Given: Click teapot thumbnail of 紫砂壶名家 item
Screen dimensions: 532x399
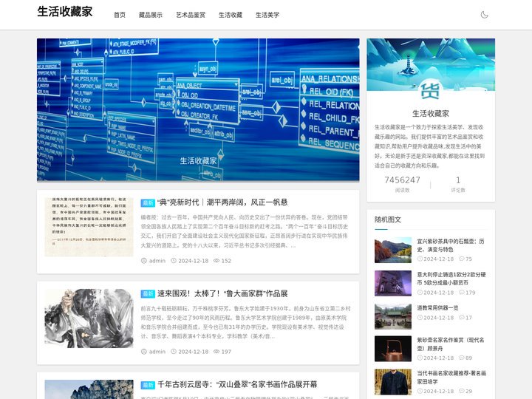Looking at the screenshot, I should click(393, 349).
